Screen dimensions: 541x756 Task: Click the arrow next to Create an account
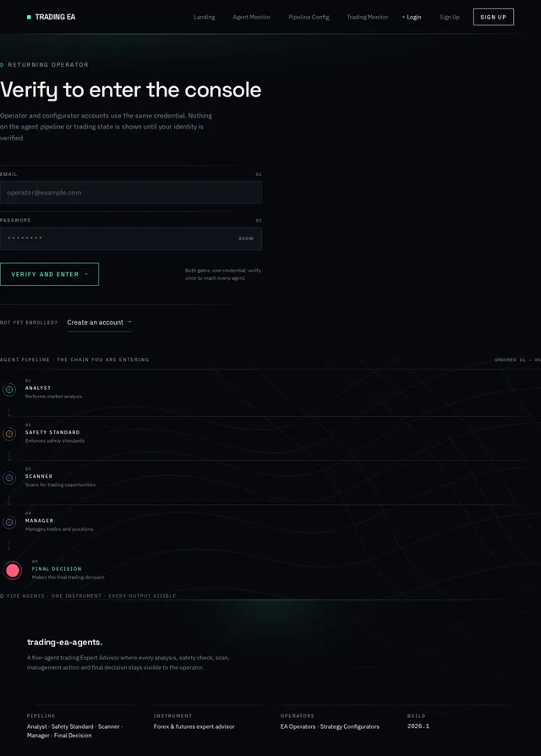129,321
